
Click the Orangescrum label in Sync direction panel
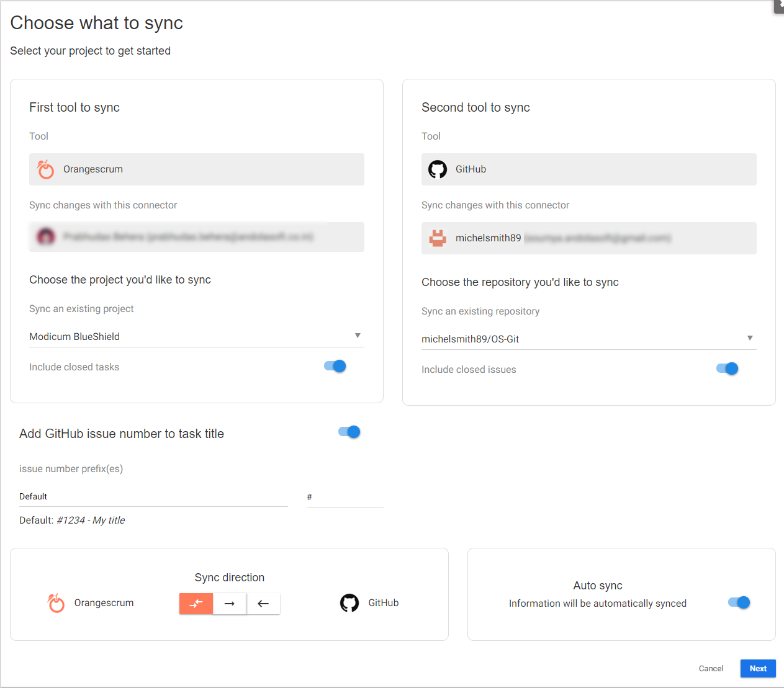pyautogui.click(x=104, y=603)
